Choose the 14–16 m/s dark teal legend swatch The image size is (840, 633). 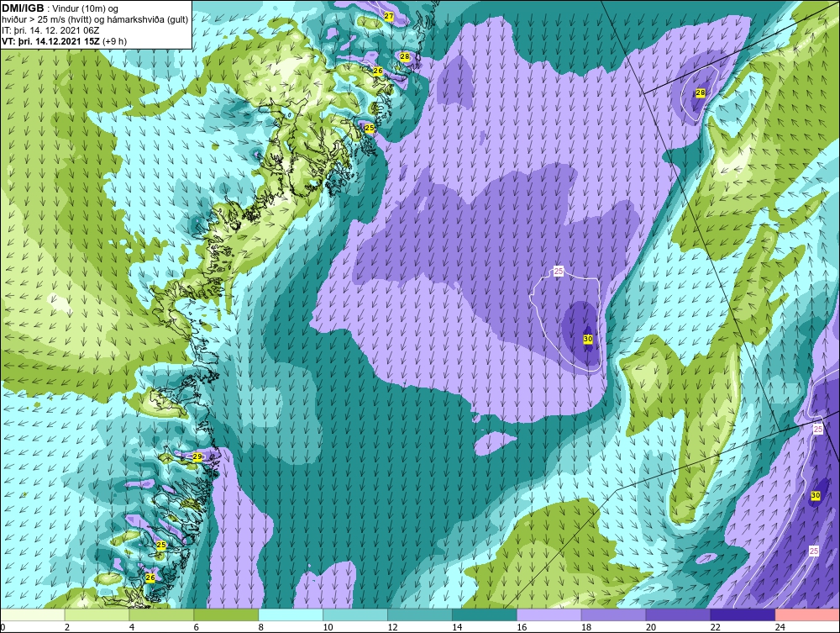pyautogui.click(x=485, y=615)
